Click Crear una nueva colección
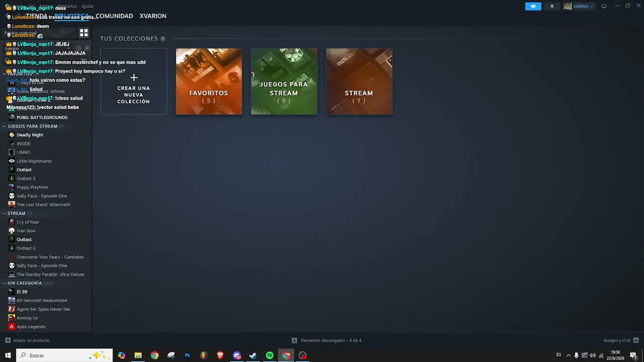 pyautogui.click(x=134, y=81)
